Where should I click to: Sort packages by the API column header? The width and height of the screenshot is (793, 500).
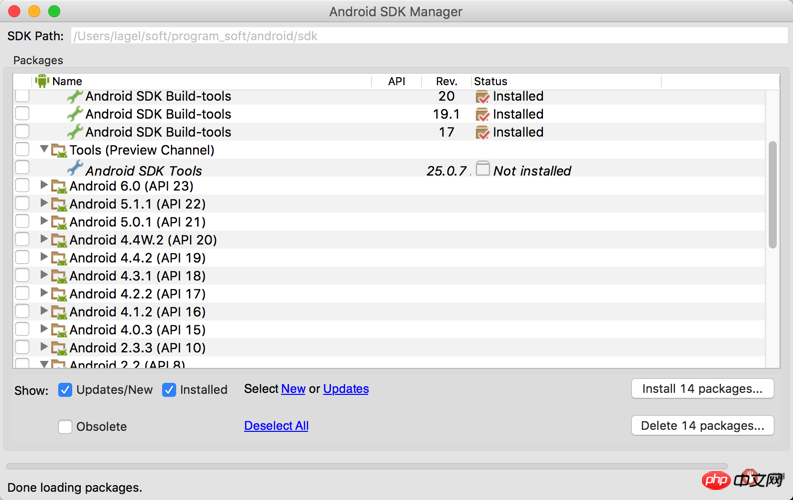[397, 81]
